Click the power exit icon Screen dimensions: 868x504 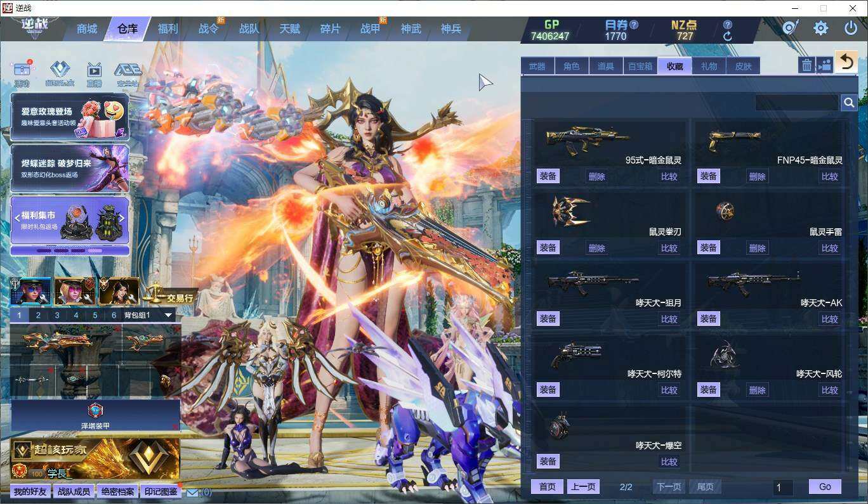coord(851,28)
